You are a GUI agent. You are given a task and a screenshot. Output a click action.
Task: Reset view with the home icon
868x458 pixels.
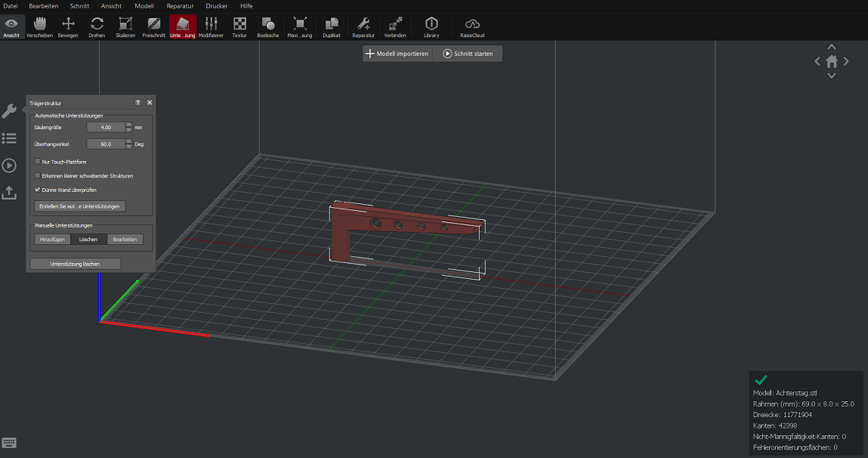832,61
